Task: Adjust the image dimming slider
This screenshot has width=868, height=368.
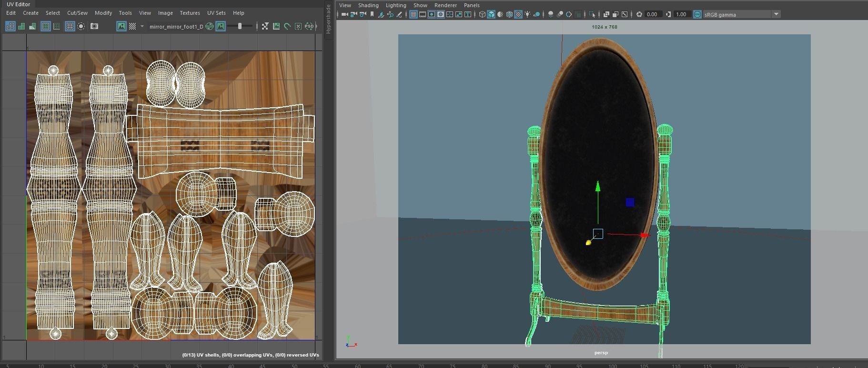Action: pos(240,26)
